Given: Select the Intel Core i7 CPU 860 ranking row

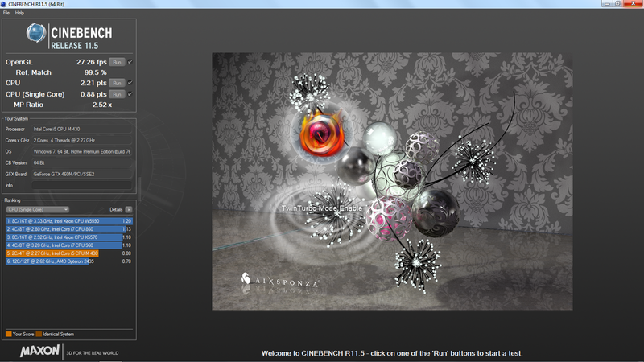Looking at the screenshot, I should 69,229.
